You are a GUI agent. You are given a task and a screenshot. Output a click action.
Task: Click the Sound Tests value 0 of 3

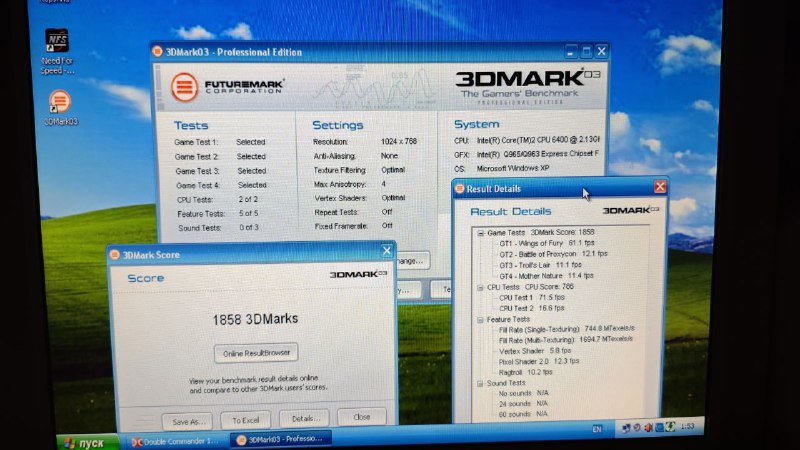click(249, 228)
